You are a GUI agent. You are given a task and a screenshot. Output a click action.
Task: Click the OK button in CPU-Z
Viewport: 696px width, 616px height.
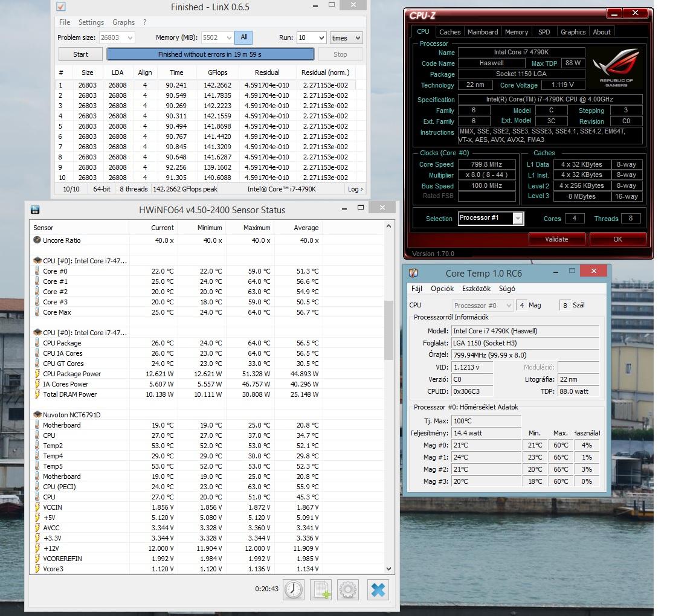point(617,239)
